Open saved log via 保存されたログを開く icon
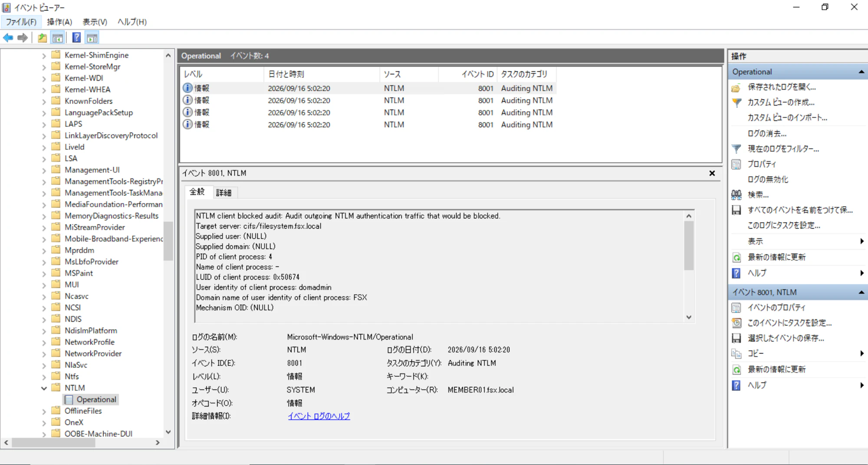 click(736, 87)
